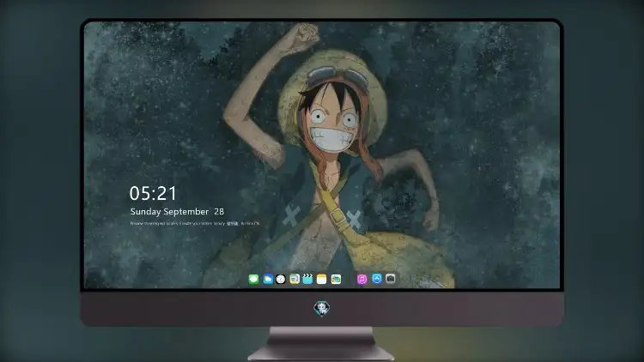Click the 05:21 clock widget
This screenshot has width=644, height=362.
coord(153,193)
